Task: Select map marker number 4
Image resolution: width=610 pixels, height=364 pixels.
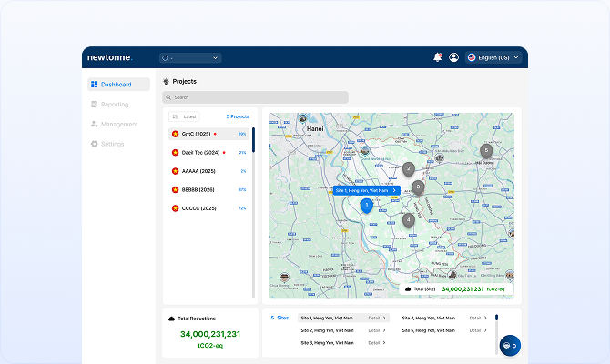Action: tap(408, 220)
